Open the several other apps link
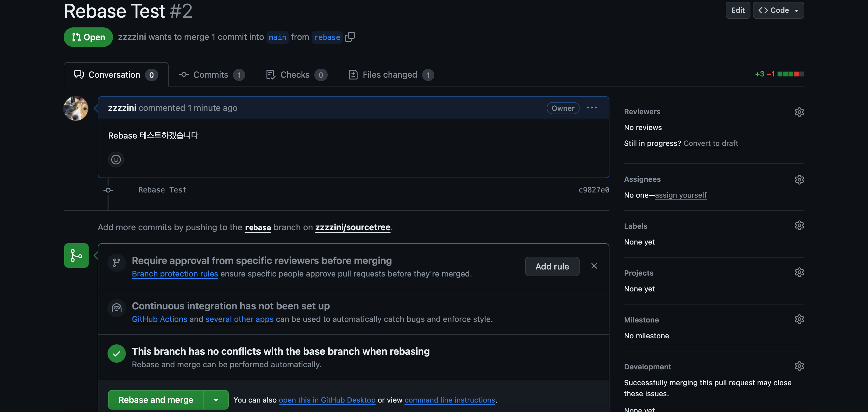 pyautogui.click(x=239, y=319)
